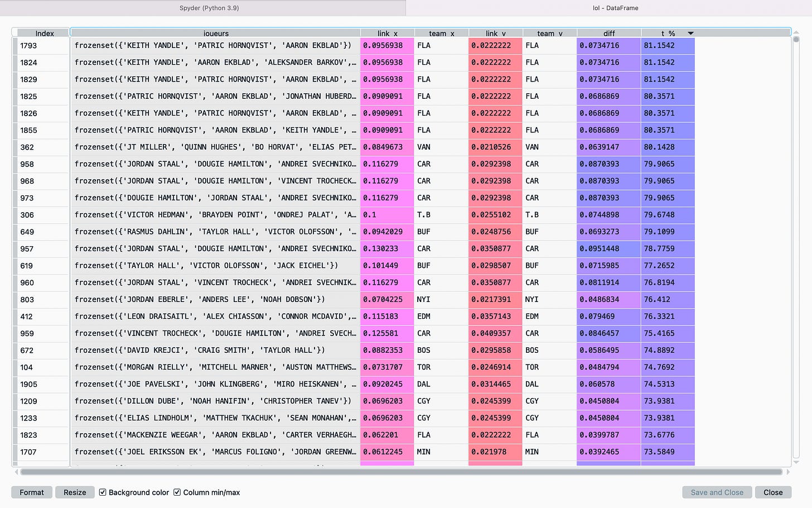The height and width of the screenshot is (508, 812).
Task: Select the team_y column header
Action: point(549,33)
